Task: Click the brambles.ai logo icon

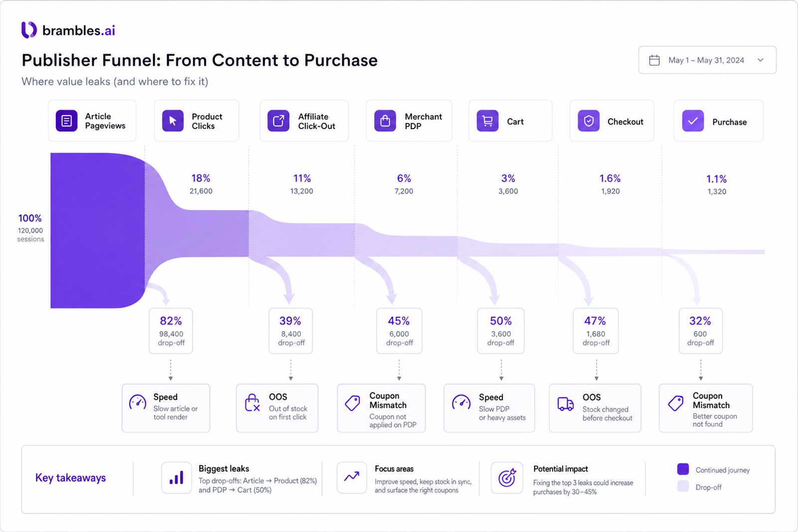Action: point(29,30)
